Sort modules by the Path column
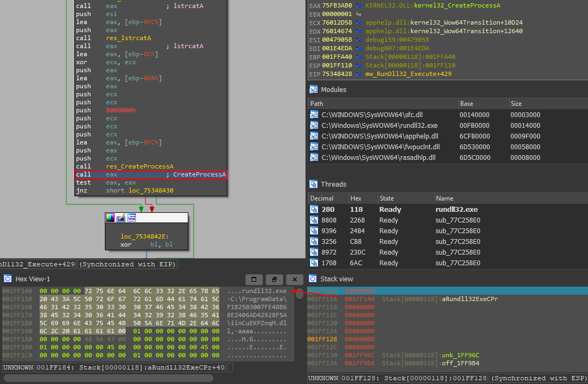The height and width of the screenshot is (384, 588). click(x=383, y=104)
